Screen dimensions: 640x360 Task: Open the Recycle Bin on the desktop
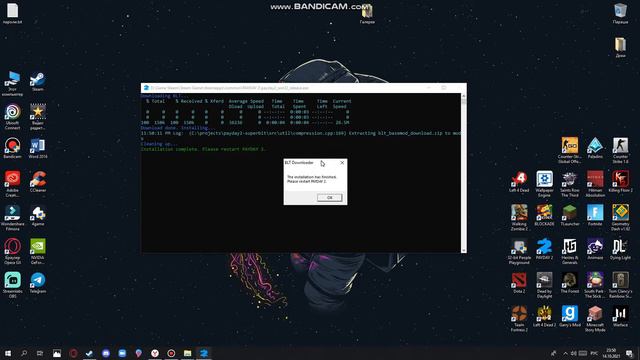[620, 13]
